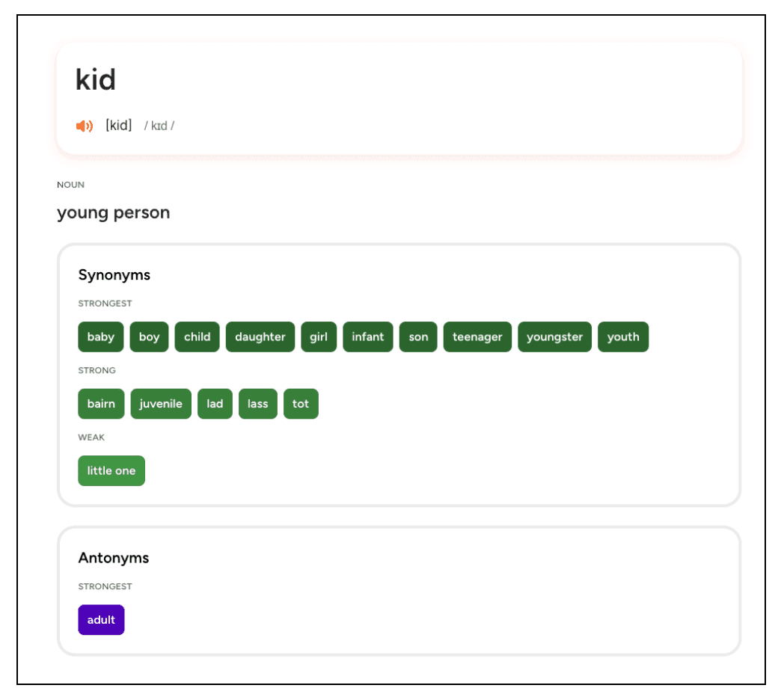The image size is (781, 700).
Task: Click the 'kid' headword title
Action: tap(96, 80)
